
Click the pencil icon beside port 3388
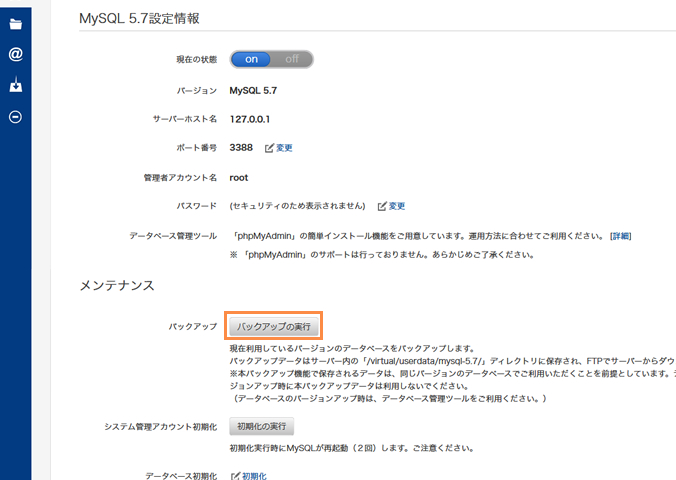click(x=269, y=148)
